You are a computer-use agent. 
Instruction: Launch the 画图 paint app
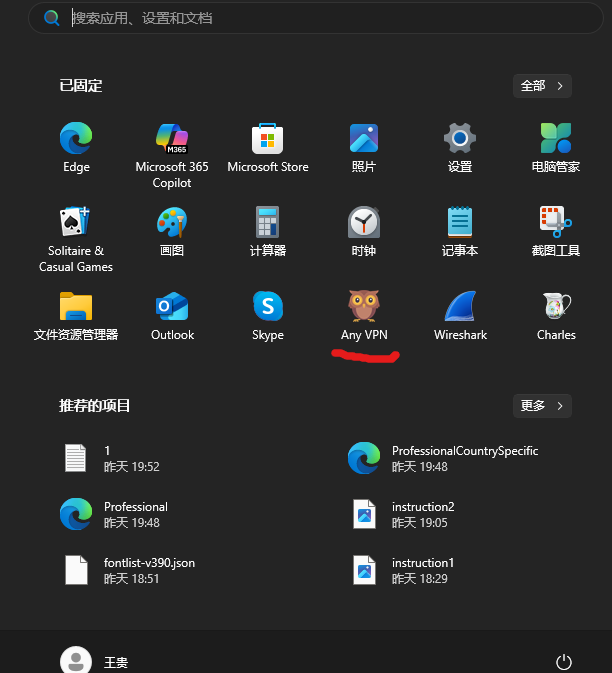[172, 223]
